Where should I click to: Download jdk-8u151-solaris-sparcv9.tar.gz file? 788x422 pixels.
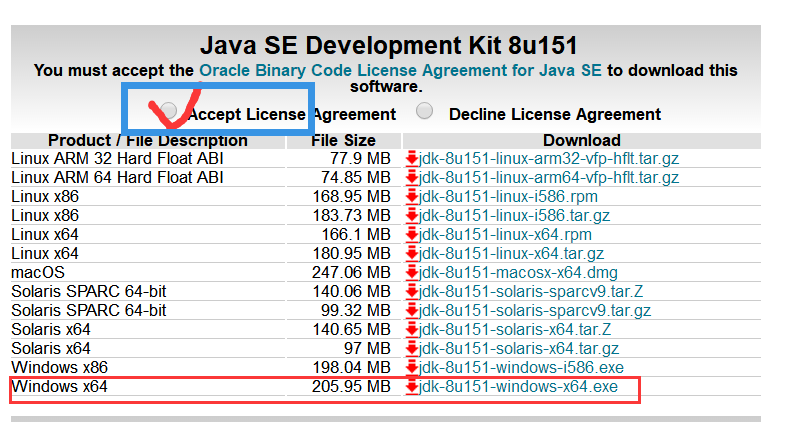coord(535,311)
